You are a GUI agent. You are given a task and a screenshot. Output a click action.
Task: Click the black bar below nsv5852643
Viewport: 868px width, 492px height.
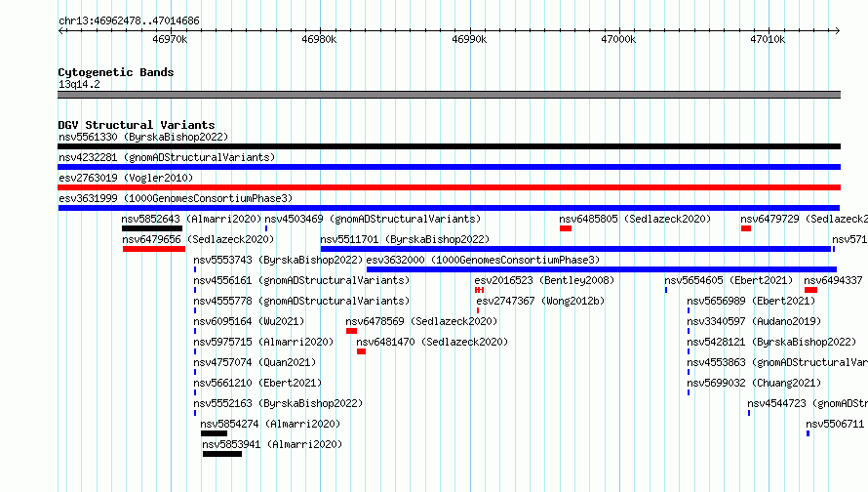(x=152, y=228)
